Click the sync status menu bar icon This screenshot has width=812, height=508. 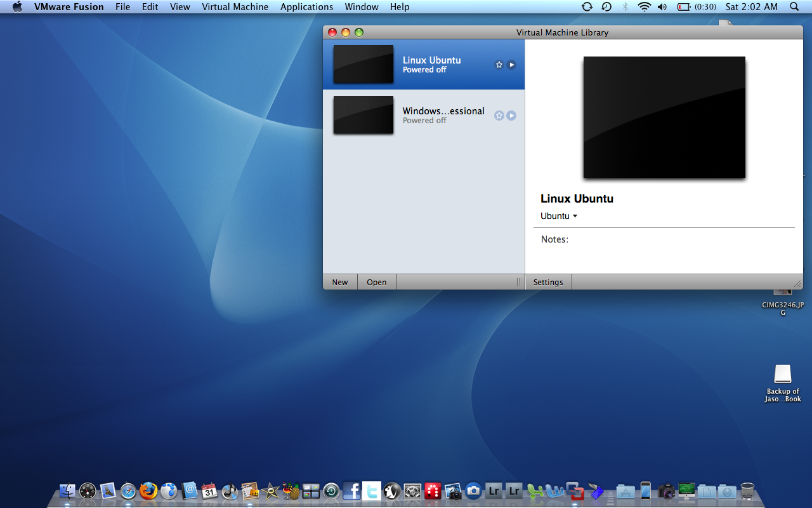[587, 7]
